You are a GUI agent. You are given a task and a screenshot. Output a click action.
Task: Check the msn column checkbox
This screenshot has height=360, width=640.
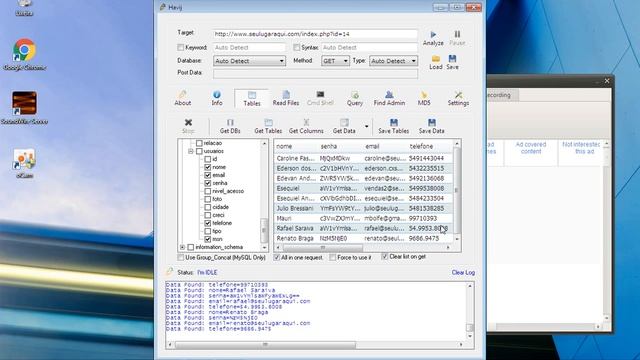click(208, 239)
